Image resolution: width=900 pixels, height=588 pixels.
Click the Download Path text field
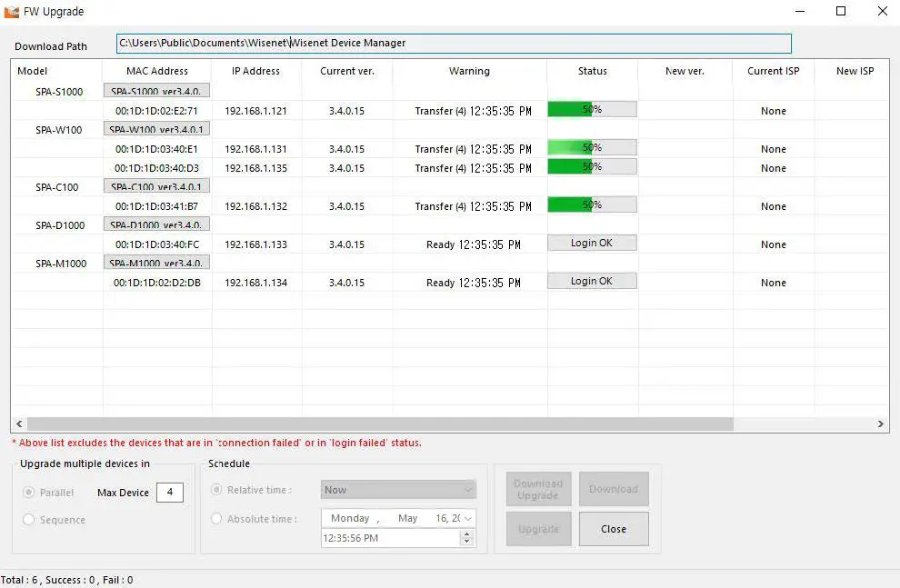pyautogui.click(x=454, y=43)
